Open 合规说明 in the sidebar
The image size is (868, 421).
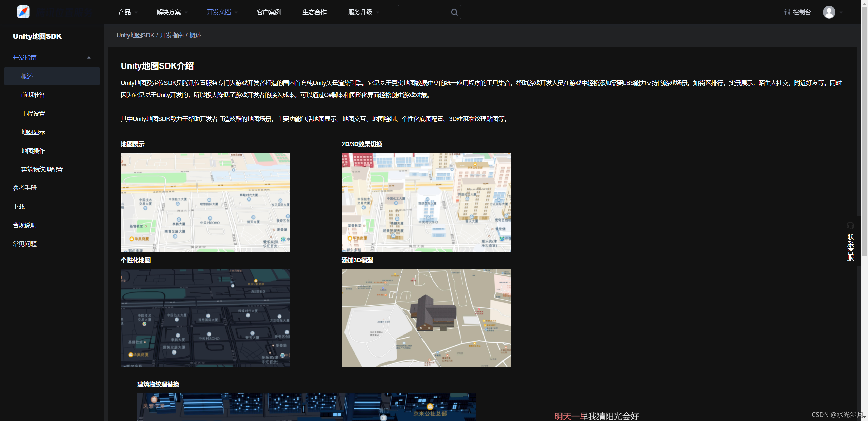24,225
